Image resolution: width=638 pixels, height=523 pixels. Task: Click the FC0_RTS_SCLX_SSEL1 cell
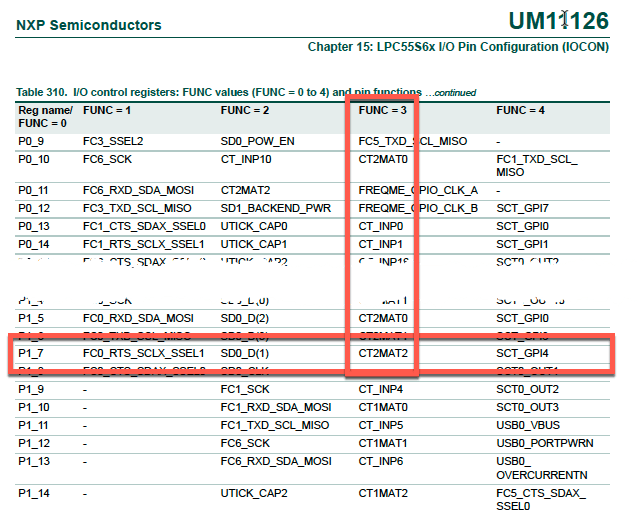coord(143,353)
